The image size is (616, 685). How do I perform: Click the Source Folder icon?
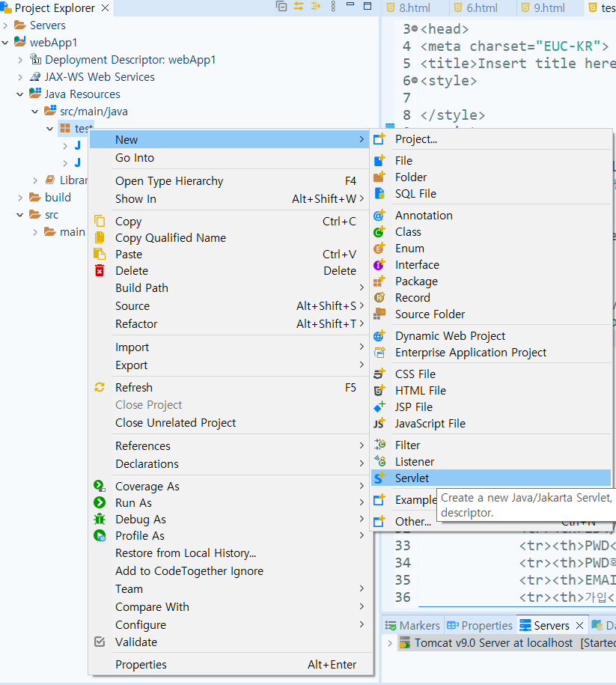(x=379, y=314)
